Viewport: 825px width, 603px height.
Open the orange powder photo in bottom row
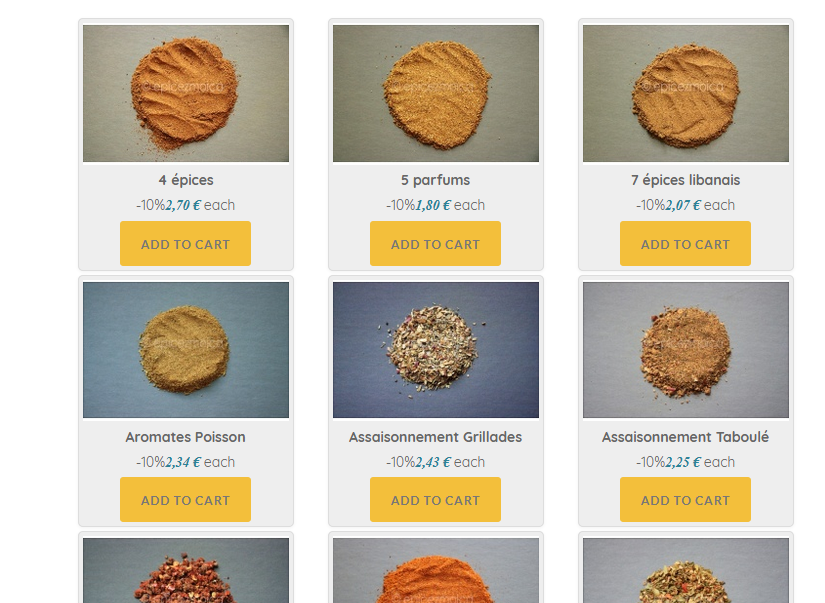click(436, 570)
